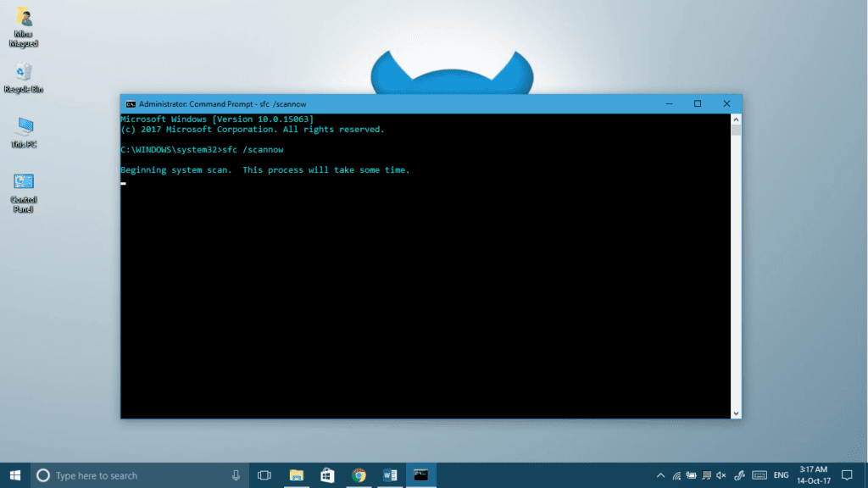Click the Command Prompt taskbar icon
This screenshot has height=488, width=868.
[420, 475]
